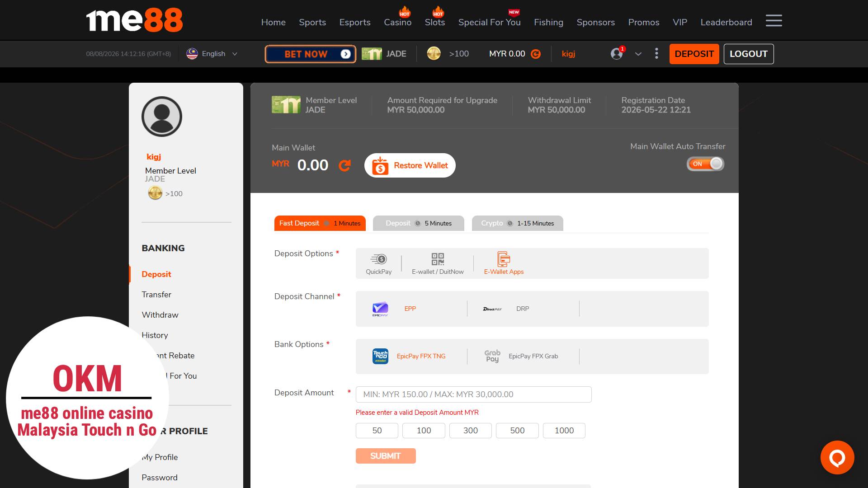Go to the Casino section
Image resolution: width=868 pixels, height=488 pixels.
(397, 22)
